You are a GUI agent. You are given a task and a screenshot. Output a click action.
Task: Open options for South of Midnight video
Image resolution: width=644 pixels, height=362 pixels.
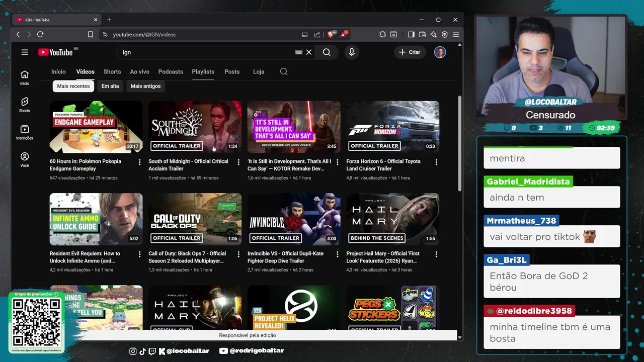pos(238,162)
